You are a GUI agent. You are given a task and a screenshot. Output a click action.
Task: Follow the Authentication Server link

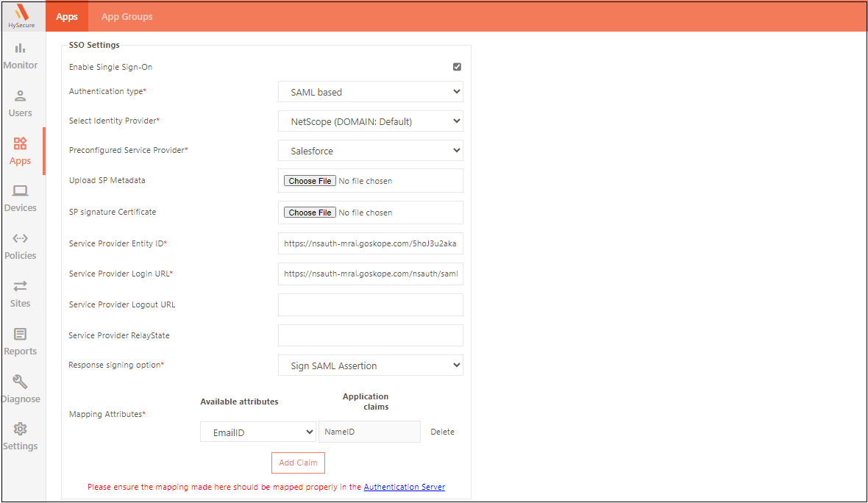pos(404,487)
